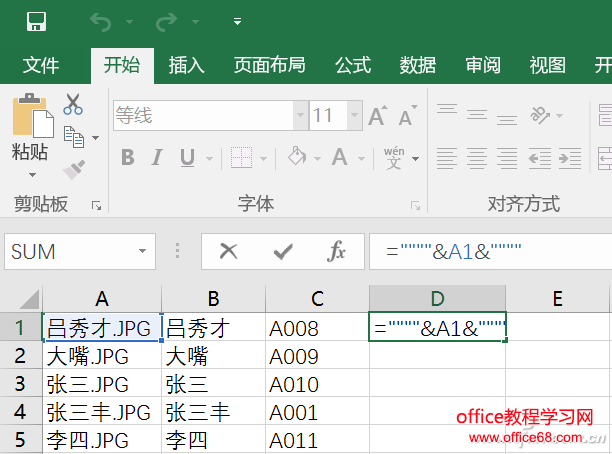This screenshot has width=612, height=454.
Task: Expand the 粘贴 paste options arrow
Action: click(x=32, y=174)
